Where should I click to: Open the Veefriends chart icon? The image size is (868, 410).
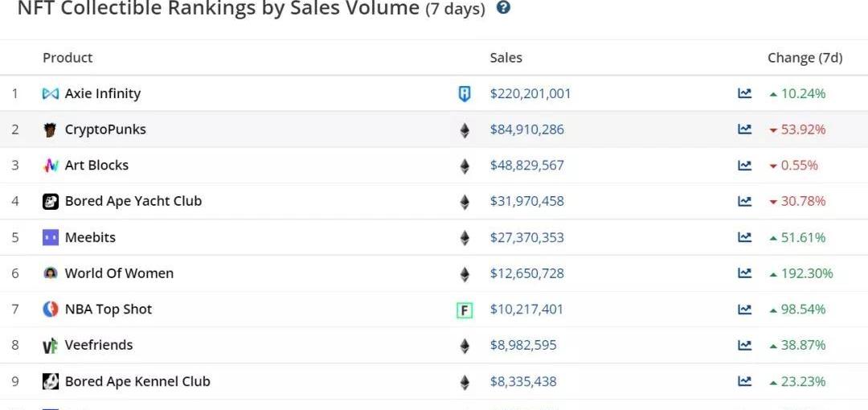[x=745, y=345]
